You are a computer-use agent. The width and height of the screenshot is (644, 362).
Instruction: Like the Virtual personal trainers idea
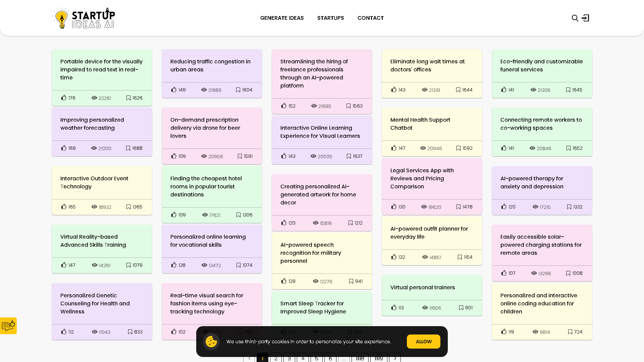click(394, 307)
